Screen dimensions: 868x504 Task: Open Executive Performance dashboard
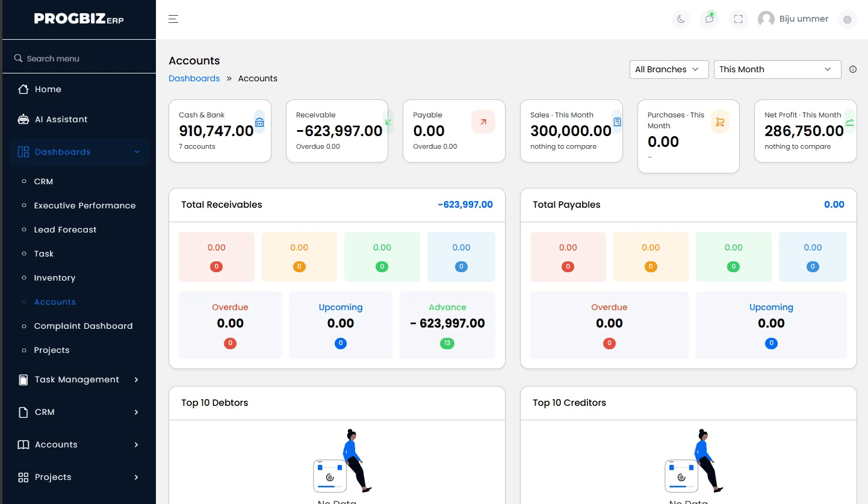pyautogui.click(x=85, y=205)
